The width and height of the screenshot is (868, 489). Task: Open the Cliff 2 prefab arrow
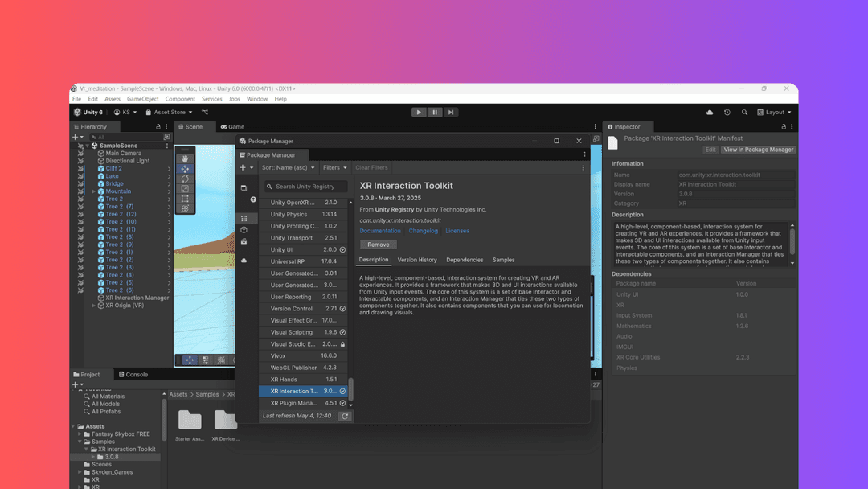(x=169, y=169)
